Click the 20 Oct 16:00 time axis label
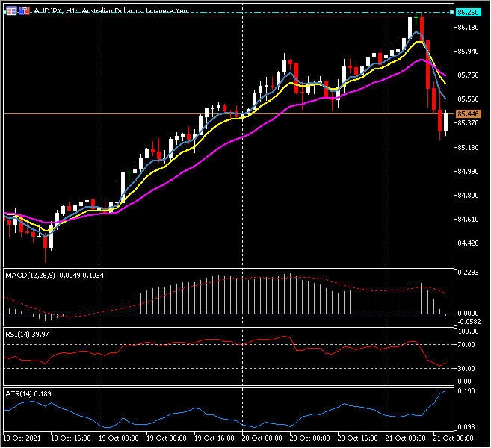491x448 pixels. (358, 438)
